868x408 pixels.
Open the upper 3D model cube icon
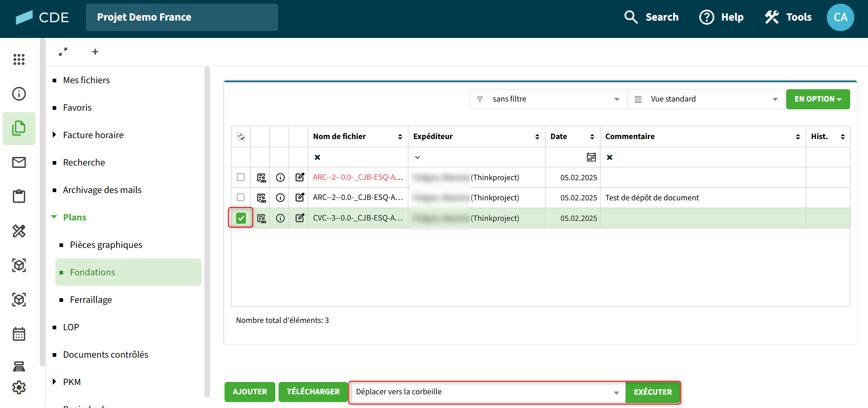[19, 265]
